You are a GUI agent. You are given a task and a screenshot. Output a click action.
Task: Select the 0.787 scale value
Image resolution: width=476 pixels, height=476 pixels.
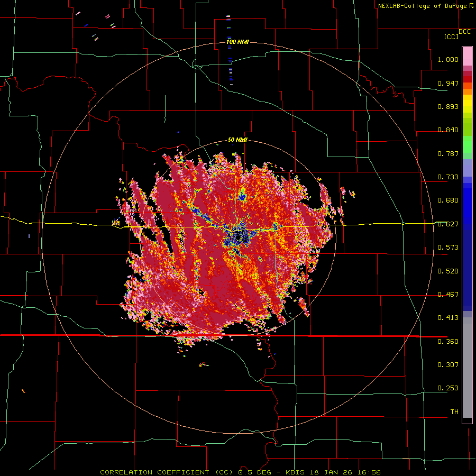tap(448, 153)
